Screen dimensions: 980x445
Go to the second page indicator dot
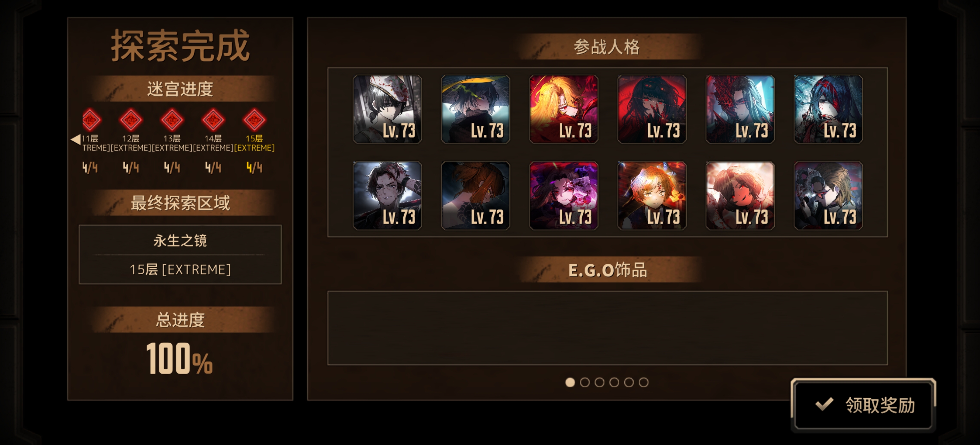point(585,382)
